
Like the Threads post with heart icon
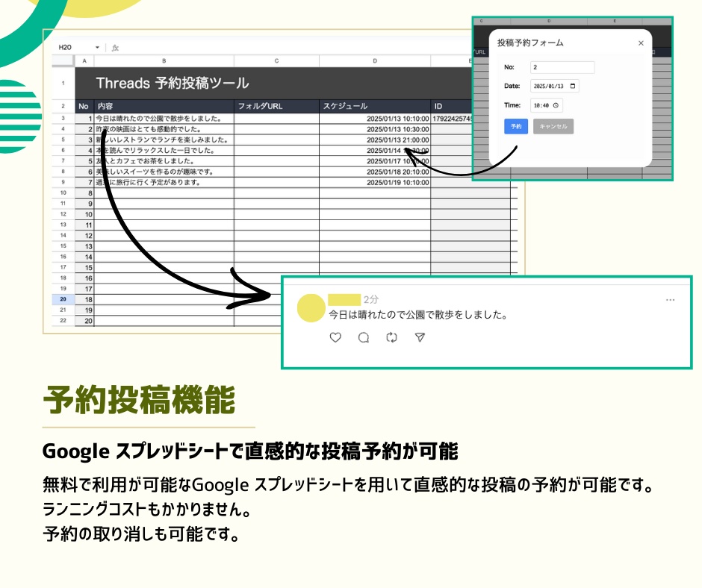pyautogui.click(x=335, y=337)
